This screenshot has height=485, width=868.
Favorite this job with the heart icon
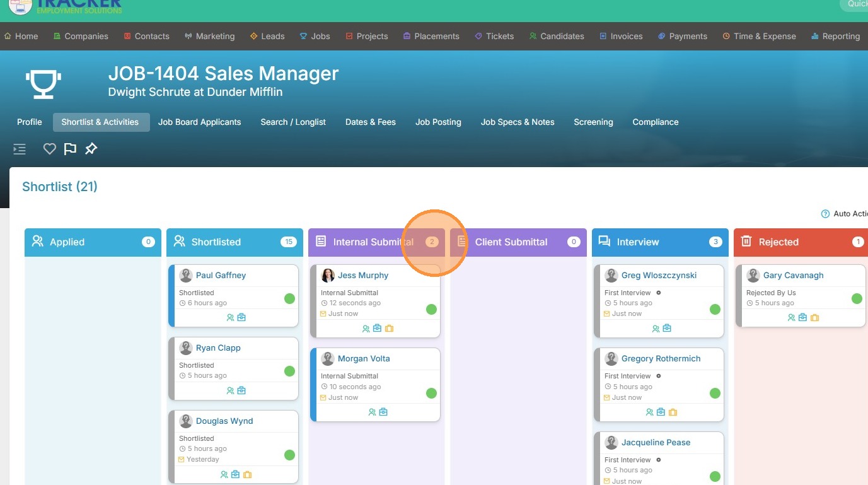(50, 149)
